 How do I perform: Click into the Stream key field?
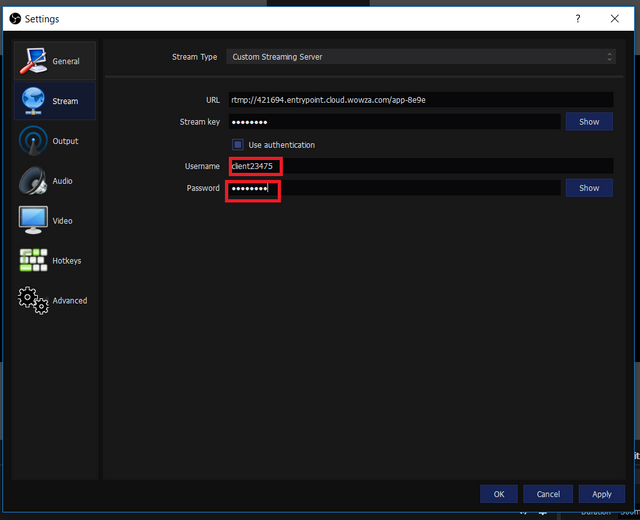395,122
